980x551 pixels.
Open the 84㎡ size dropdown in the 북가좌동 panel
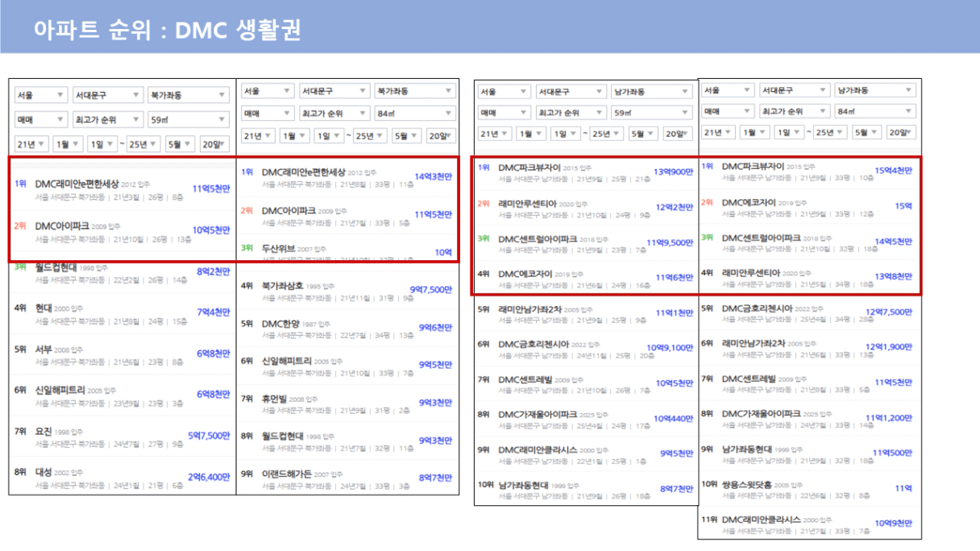click(416, 114)
